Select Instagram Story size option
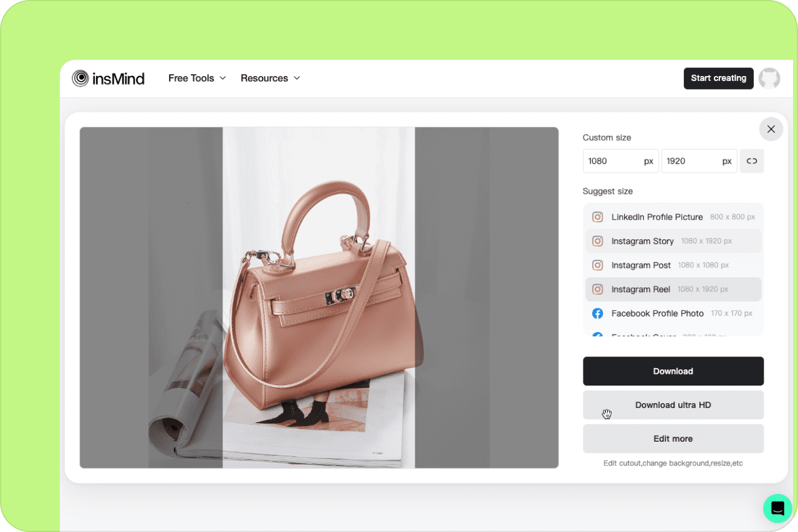Viewport: 798px width, 532px height. (x=673, y=241)
